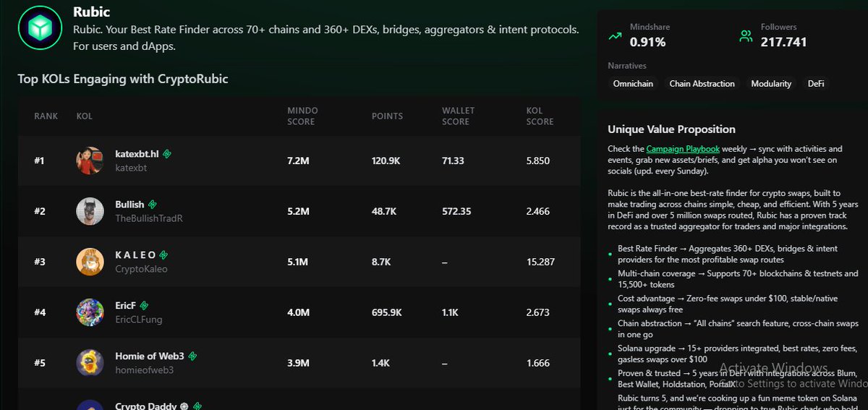
Task: Sort by POINTS column header
Action: 387,116
